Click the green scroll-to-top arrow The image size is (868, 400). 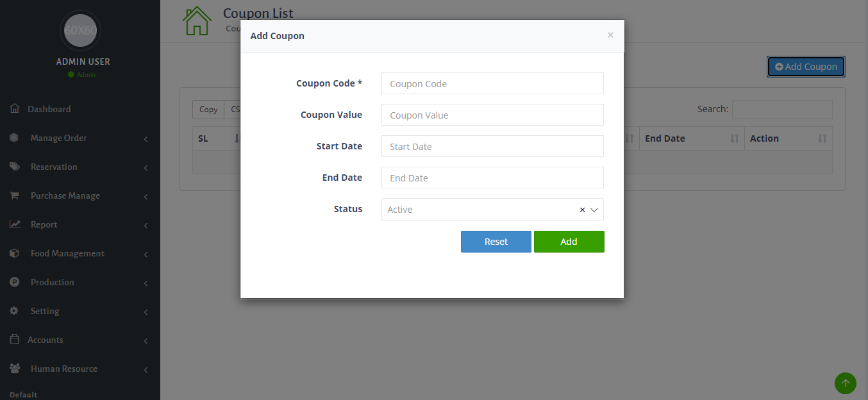[x=845, y=383]
